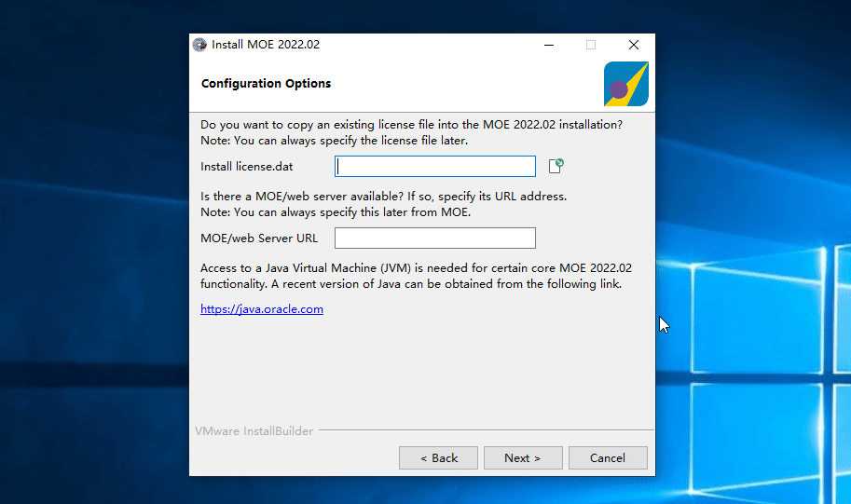Screen dimensions: 851x504
Task: Close the Install MOE 2022.02 window
Action: coord(634,45)
